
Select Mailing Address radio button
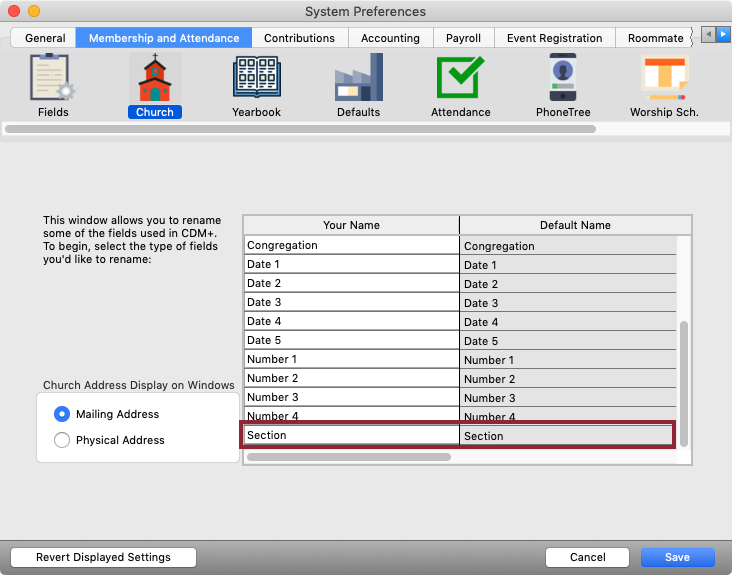pyautogui.click(x=63, y=414)
